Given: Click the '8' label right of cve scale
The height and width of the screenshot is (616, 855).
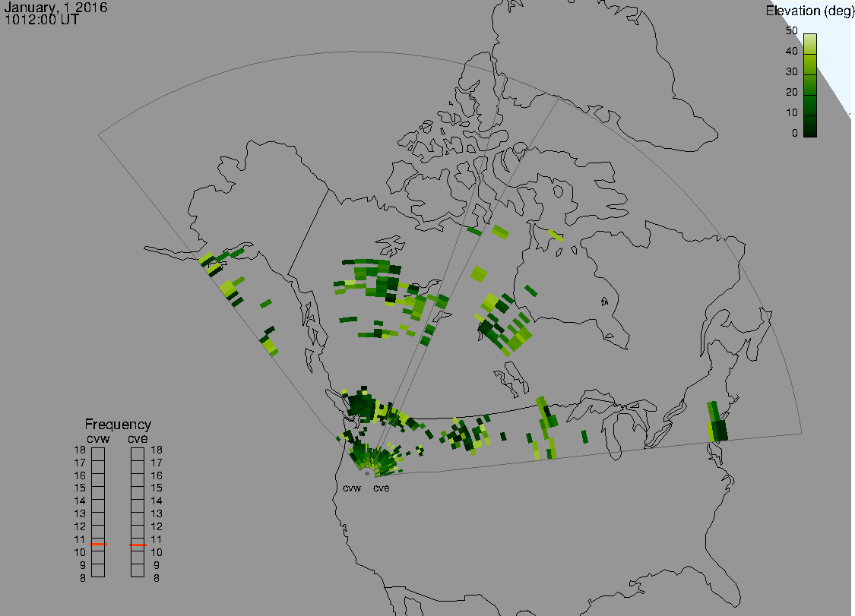Looking at the screenshot, I should [157, 578].
